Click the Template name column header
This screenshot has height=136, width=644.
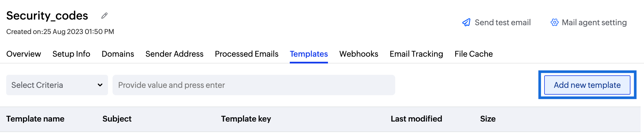(x=35, y=119)
